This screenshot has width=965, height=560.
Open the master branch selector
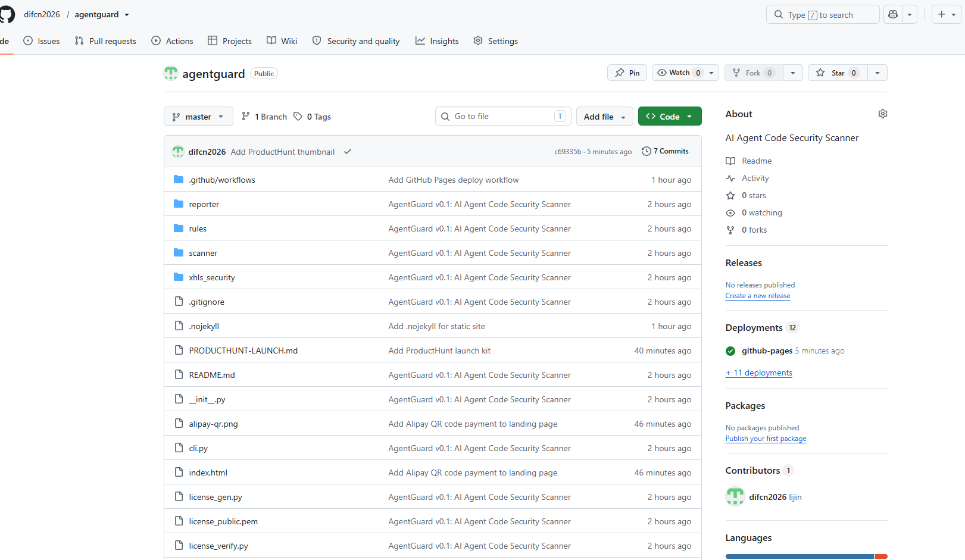point(198,117)
